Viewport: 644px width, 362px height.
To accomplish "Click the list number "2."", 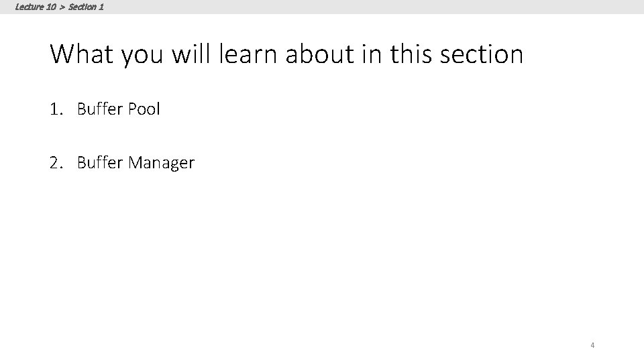I will [56, 162].
